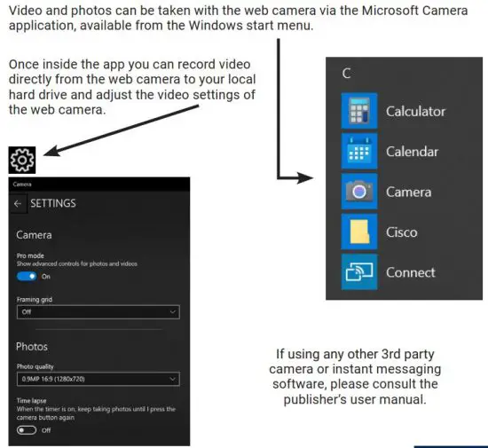Click the Framing grid label

click(35, 300)
